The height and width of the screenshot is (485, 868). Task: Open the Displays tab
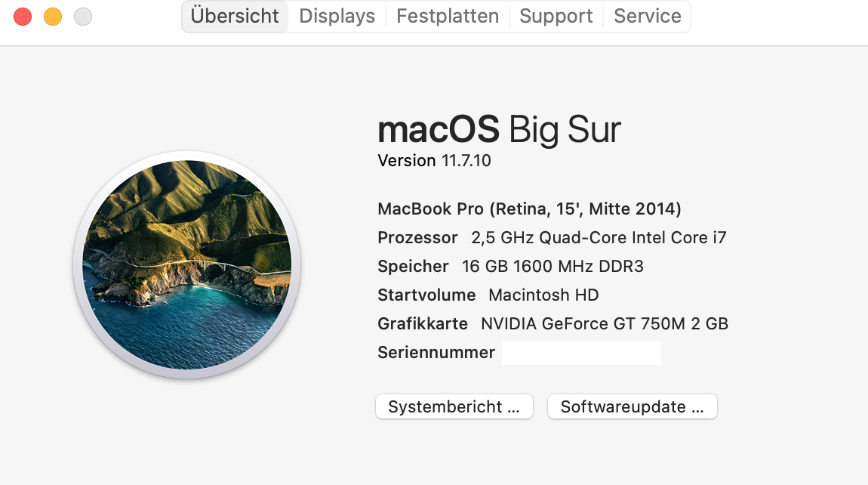point(337,16)
